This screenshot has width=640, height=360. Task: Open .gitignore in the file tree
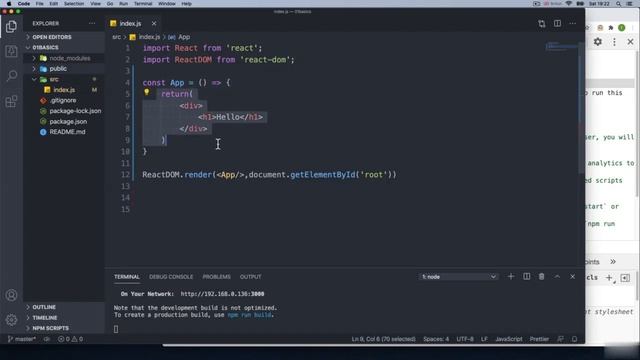click(64, 100)
